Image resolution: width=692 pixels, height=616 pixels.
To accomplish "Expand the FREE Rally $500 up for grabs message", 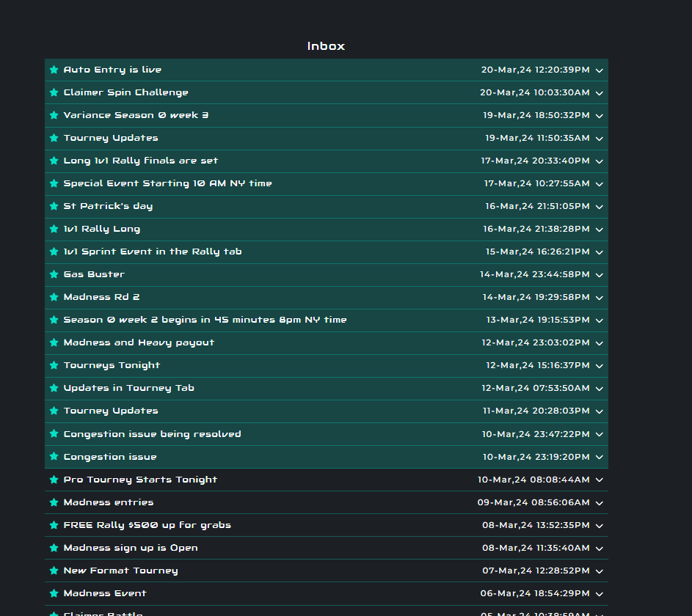I will 599,525.
